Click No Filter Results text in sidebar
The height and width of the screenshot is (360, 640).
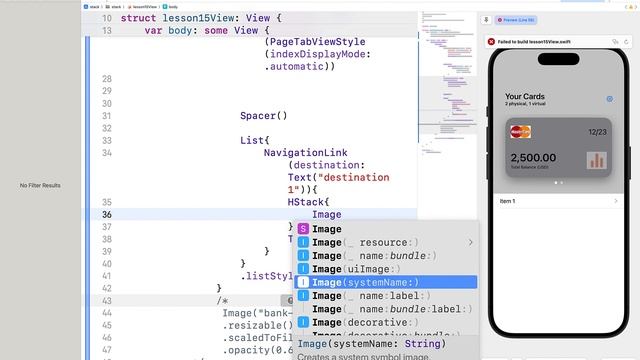[x=40, y=185]
